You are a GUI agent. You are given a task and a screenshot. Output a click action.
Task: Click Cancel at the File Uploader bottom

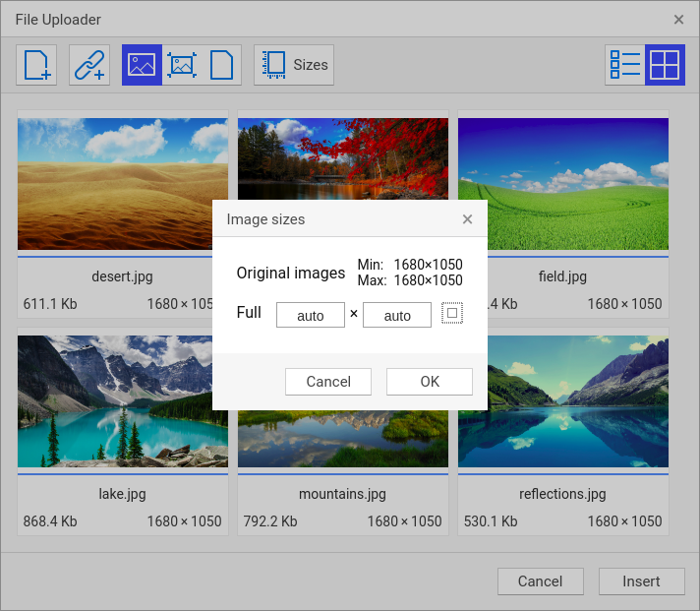(x=541, y=581)
